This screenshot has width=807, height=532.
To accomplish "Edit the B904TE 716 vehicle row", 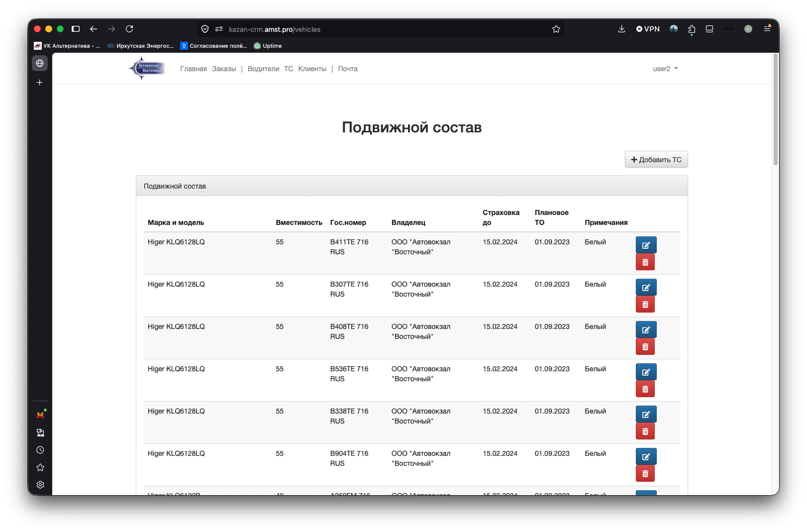I will [646, 456].
